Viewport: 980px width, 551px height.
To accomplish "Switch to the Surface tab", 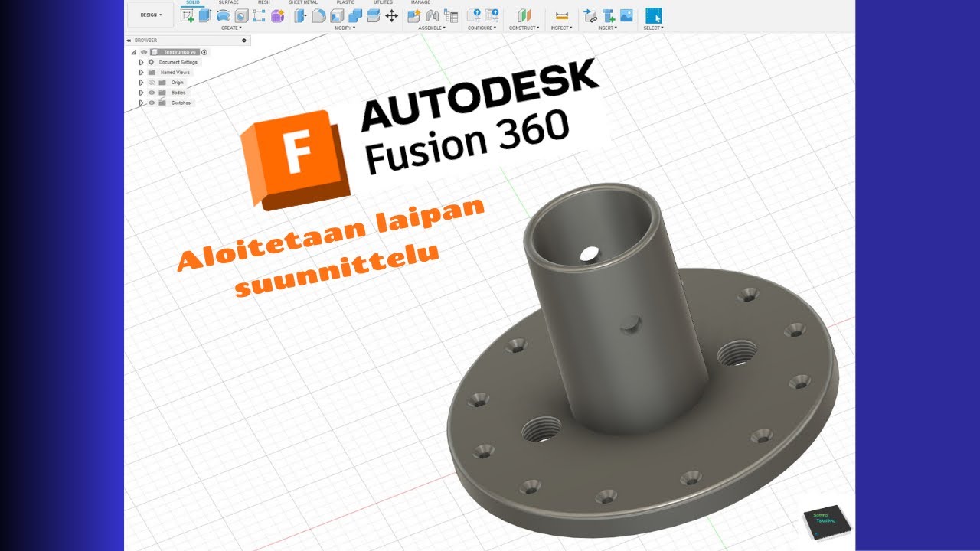I will 228,2.
